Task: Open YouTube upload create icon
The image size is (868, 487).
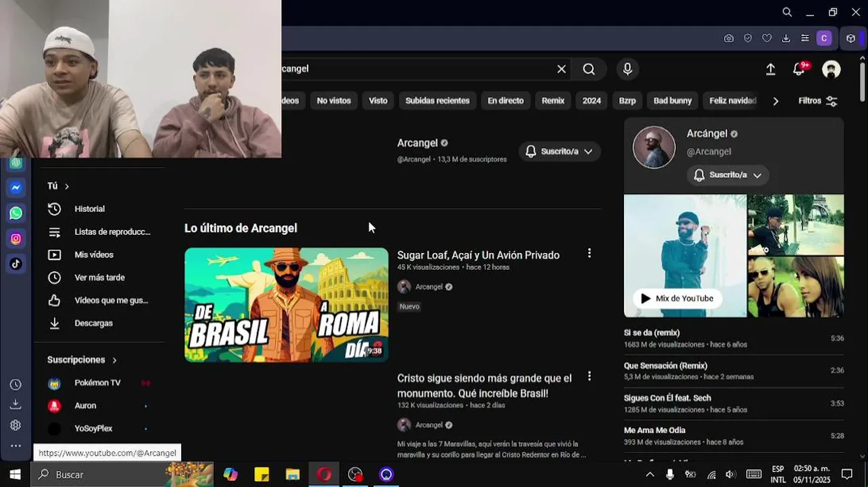Action: point(771,69)
